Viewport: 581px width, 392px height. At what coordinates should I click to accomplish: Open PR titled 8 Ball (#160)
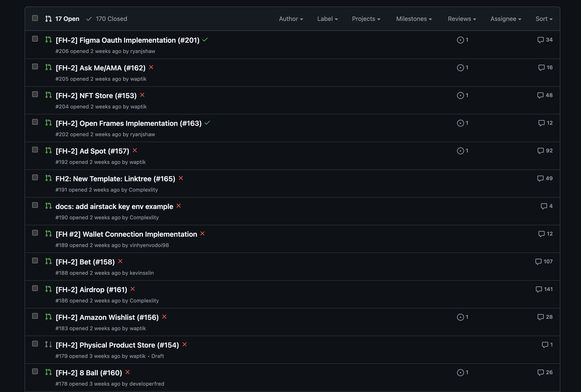click(89, 373)
